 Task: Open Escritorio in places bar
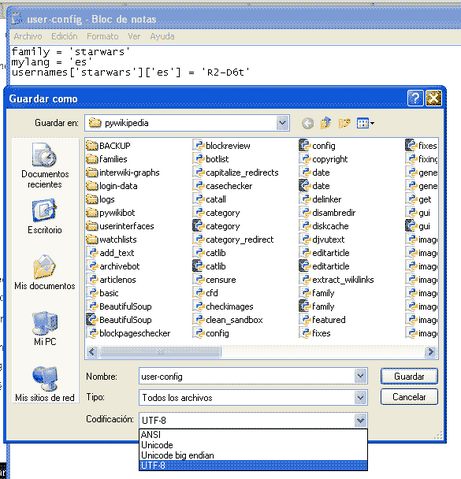(45, 217)
